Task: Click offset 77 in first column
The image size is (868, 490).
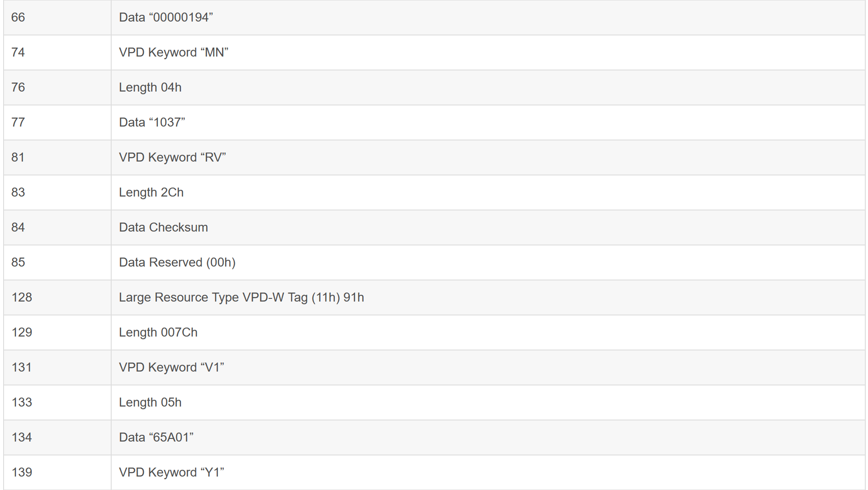Action: tap(18, 122)
